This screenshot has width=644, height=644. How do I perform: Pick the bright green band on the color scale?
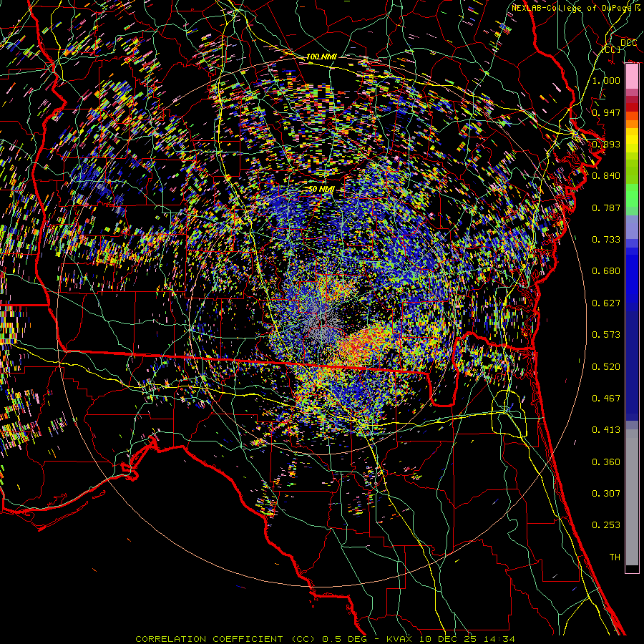632,195
